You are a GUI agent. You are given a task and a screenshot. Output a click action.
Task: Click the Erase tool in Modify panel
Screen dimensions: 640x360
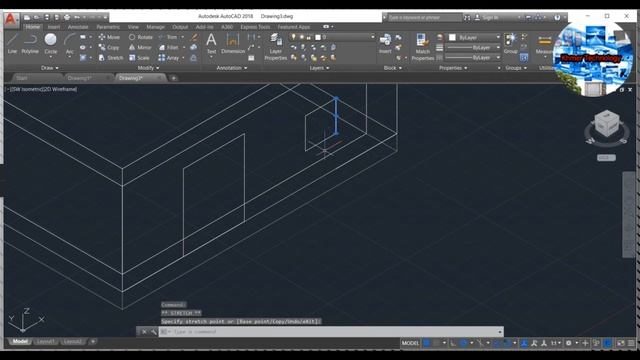click(194, 37)
